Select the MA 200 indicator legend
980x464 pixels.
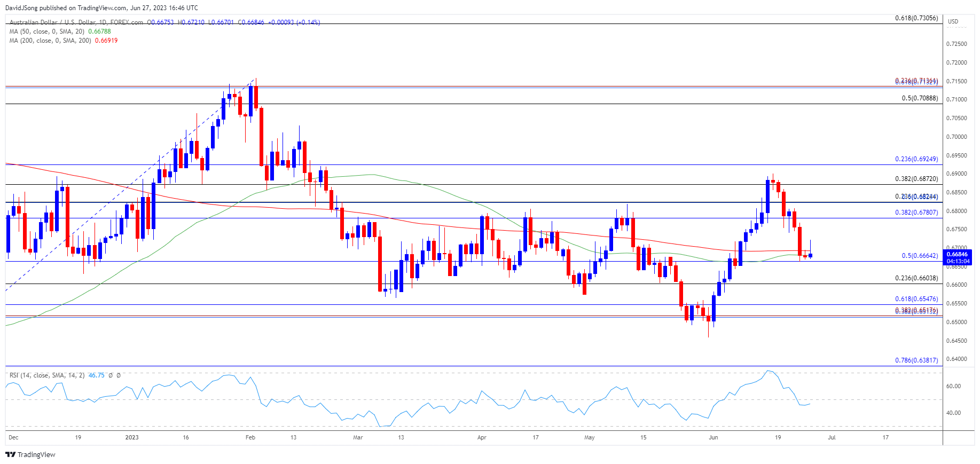[x=50, y=41]
